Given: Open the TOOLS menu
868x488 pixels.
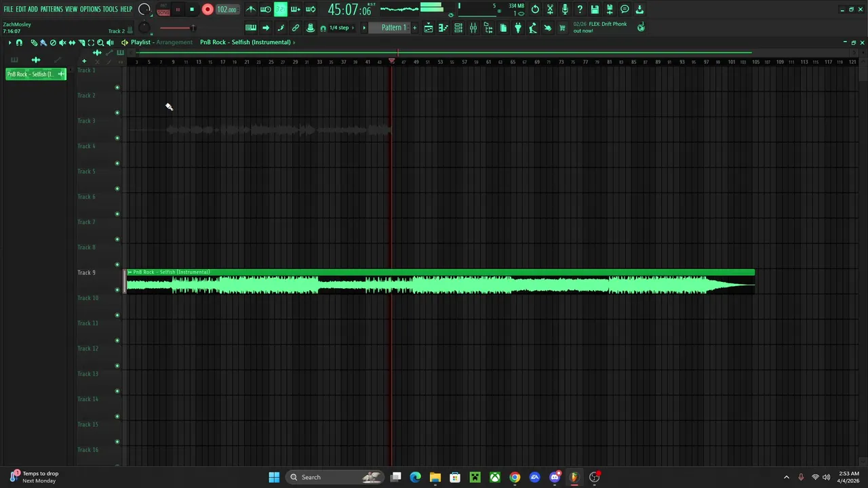Looking at the screenshot, I should 111,9.
